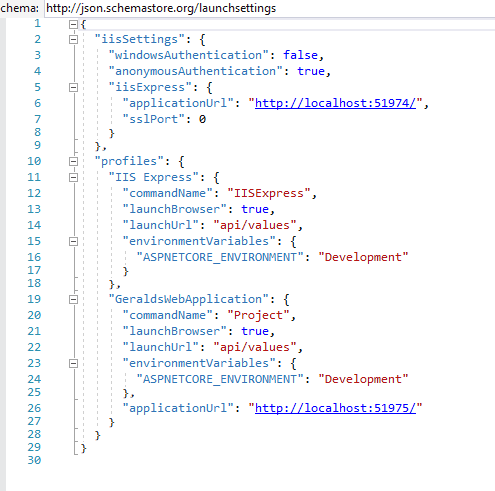Collapse the profiles block
Screen dimensions: 495x491
pyautogui.click(x=73, y=162)
